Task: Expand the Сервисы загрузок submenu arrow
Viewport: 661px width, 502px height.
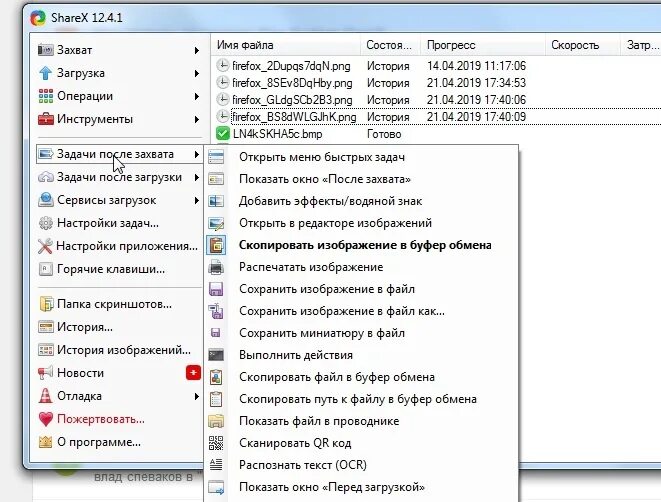Action: tap(196, 200)
